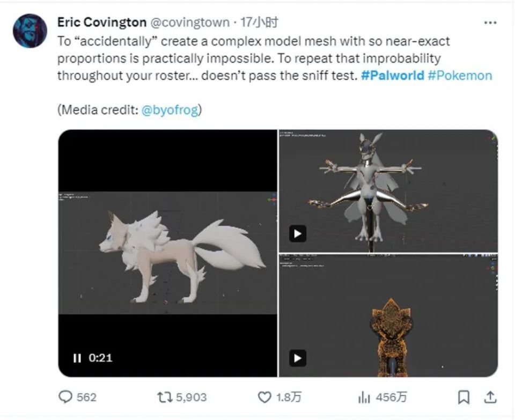Viewport: 515px width, 420px height.
Task: Click the share upload icon
Action: click(490, 397)
